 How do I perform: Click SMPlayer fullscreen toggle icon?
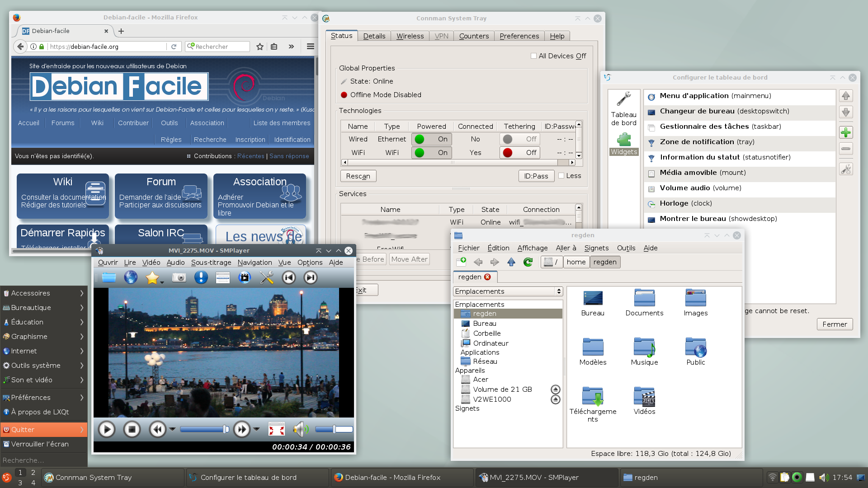click(276, 429)
